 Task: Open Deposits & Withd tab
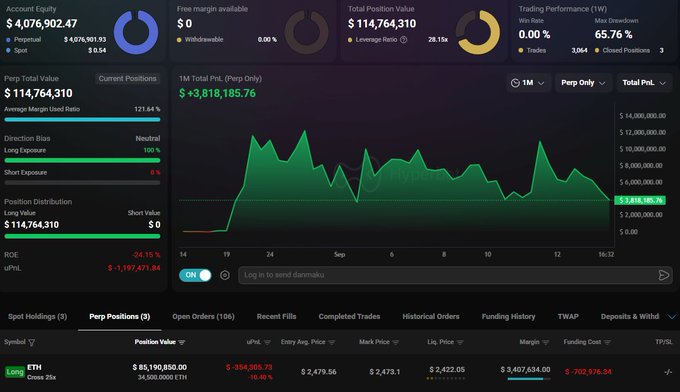(x=630, y=317)
